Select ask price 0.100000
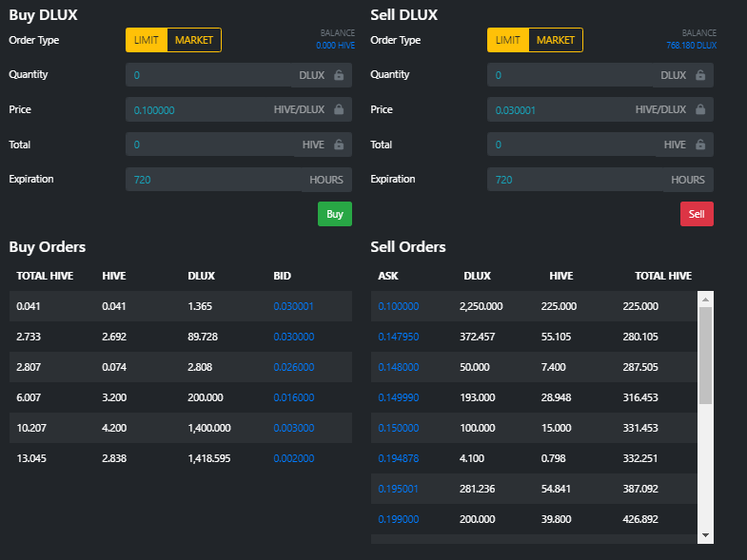This screenshot has height=560, width=747. pyautogui.click(x=399, y=306)
